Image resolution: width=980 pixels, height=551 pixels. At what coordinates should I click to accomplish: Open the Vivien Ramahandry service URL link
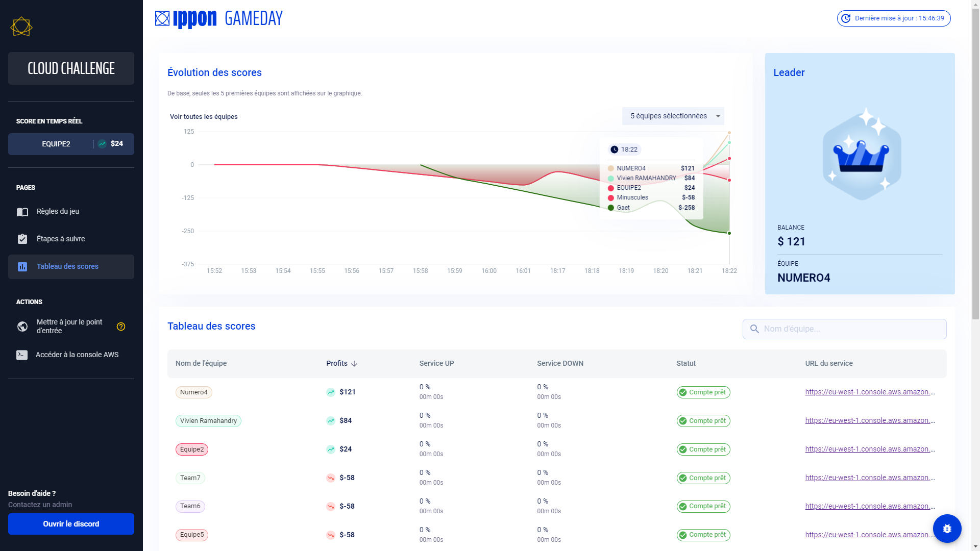click(x=870, y=420)
